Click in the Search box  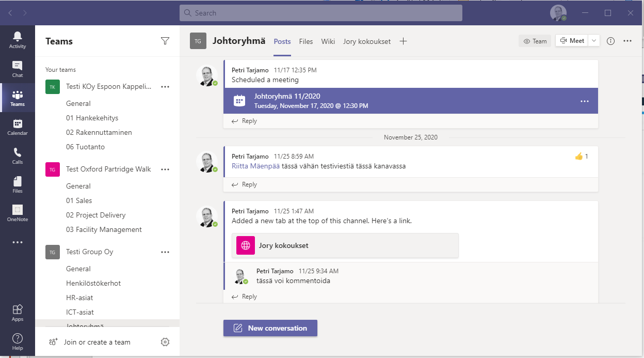(321, 13)
